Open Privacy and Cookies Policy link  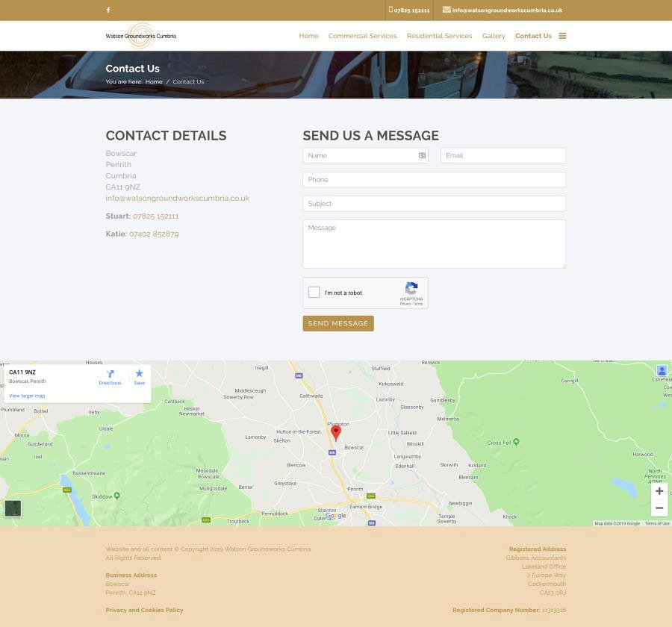point(144,611)
